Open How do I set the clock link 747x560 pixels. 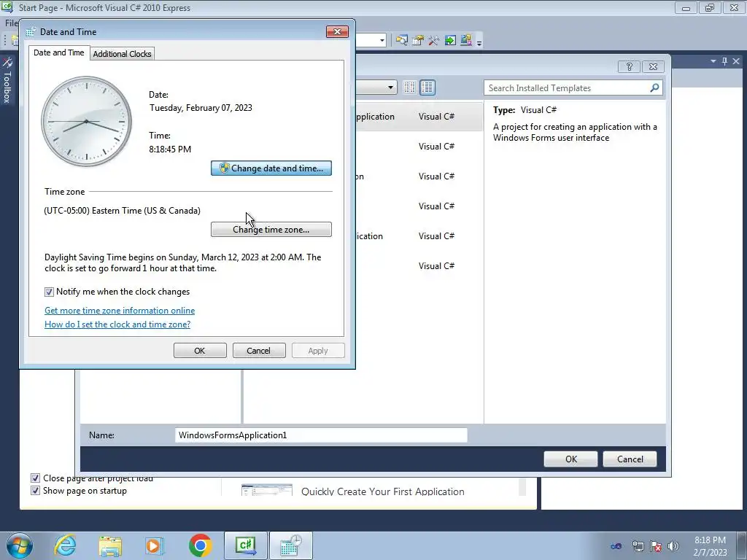point(117,324)
